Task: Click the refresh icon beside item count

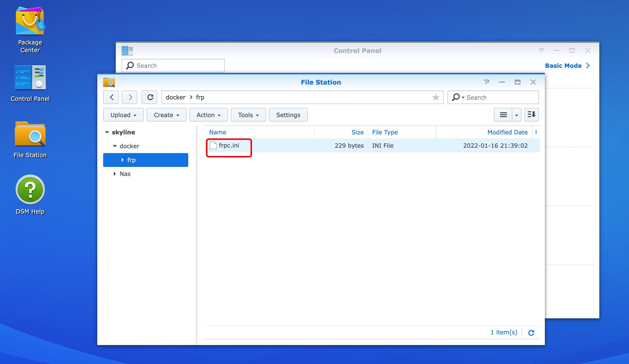Action: pyautogui.click(x=531, y=333)
